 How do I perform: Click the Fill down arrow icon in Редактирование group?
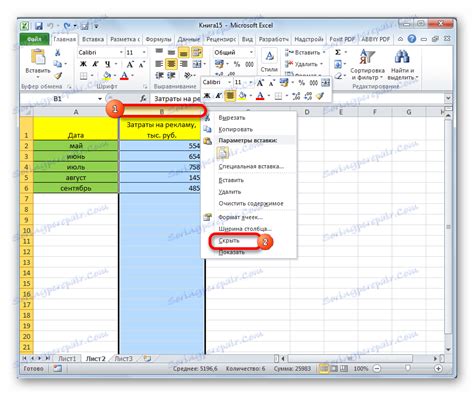click(338, 64)
